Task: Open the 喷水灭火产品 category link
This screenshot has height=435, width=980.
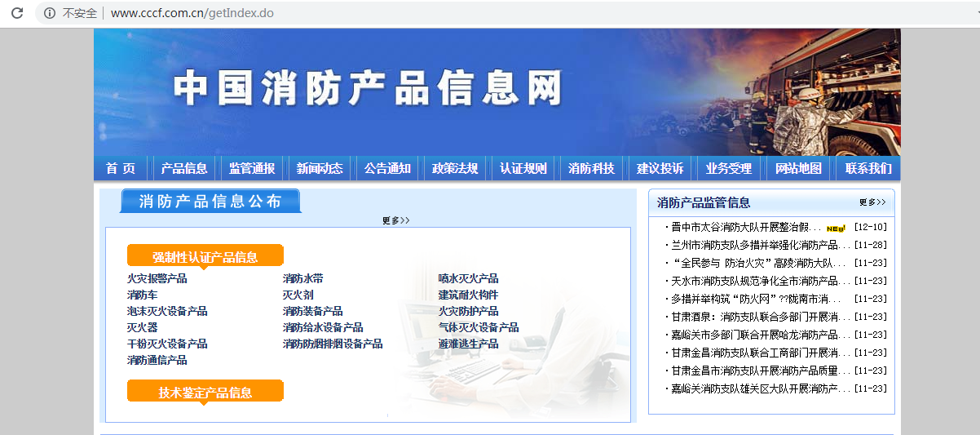Action: pos(468,279)
